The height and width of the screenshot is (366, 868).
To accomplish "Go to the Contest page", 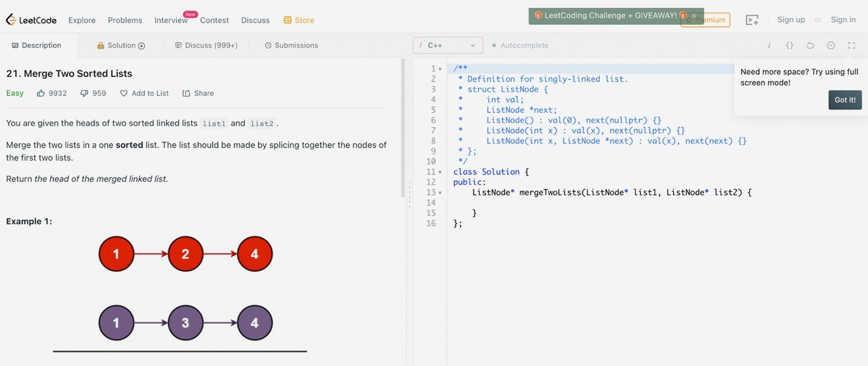I will pos(214,20).
